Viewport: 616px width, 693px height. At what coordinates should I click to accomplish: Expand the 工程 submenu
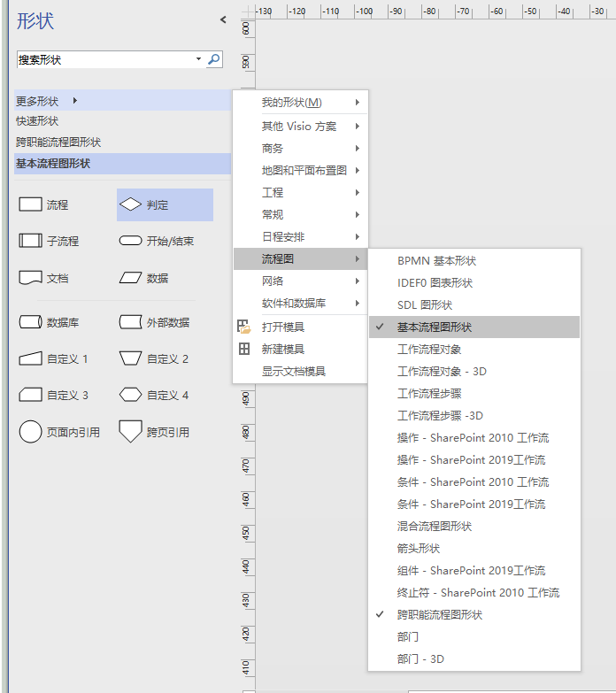tap(301, 193)
